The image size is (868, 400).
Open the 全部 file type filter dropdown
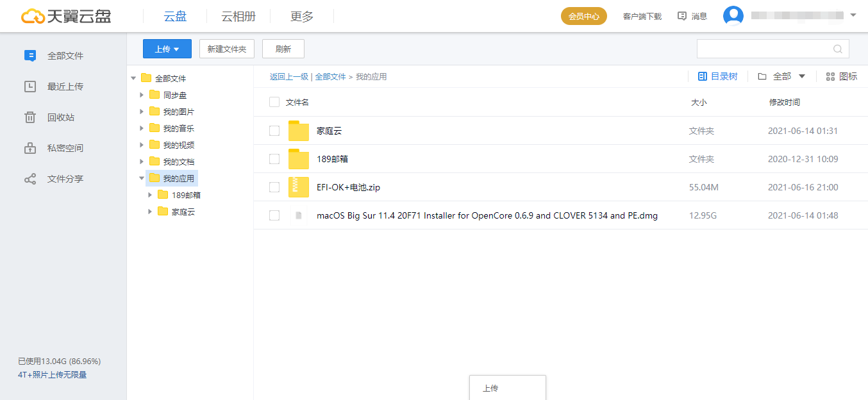[781, 76]
